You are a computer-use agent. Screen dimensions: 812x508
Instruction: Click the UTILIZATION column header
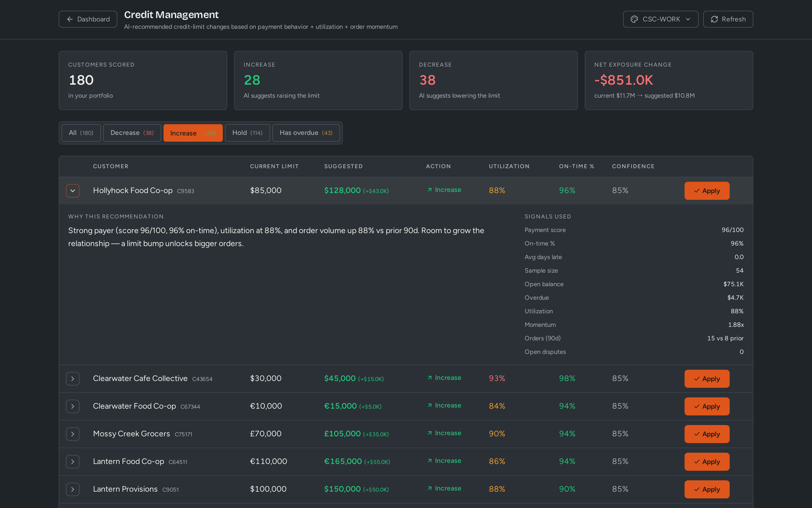coord(509,166)
